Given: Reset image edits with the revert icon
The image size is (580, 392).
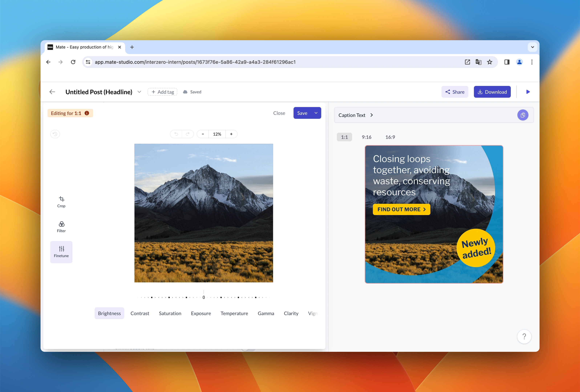Looking at the screenshot, I should 55,134.
